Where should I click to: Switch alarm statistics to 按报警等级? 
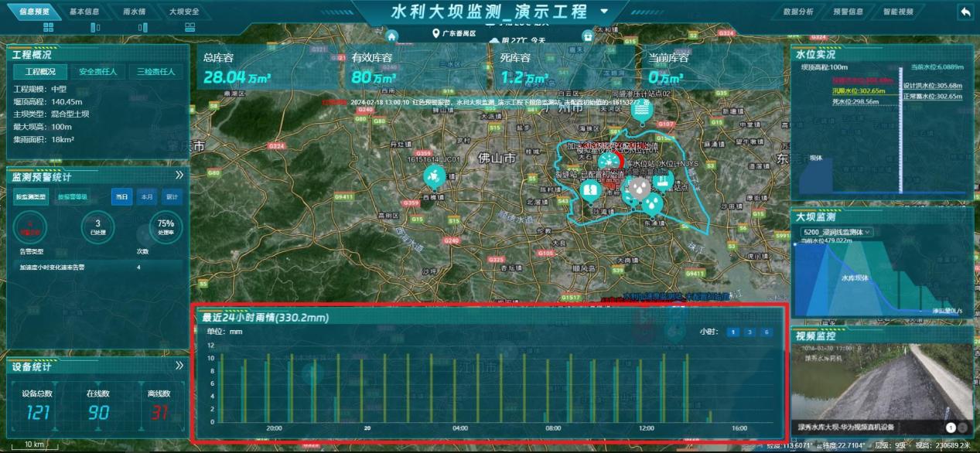tap(73, 197)
